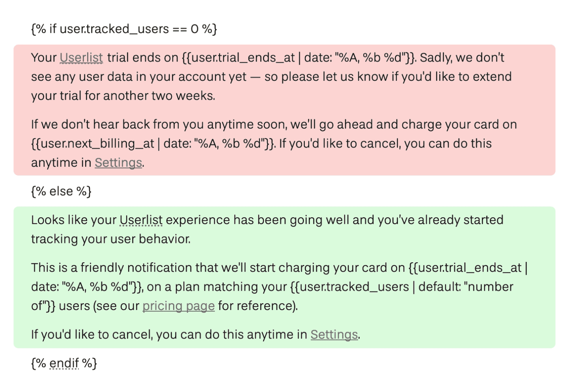Image resolution: width=571 pixels, height=392 pixels.
Task: Click the 'If you'd like to cancel' line in green block
Action: coord(196,335)
